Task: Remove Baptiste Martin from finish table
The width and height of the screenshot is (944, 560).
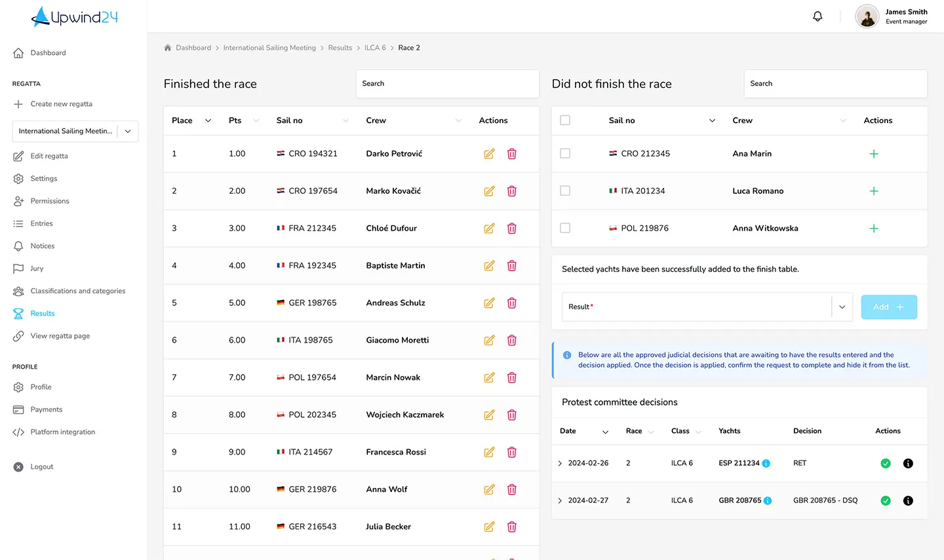Action: (512, 266)
